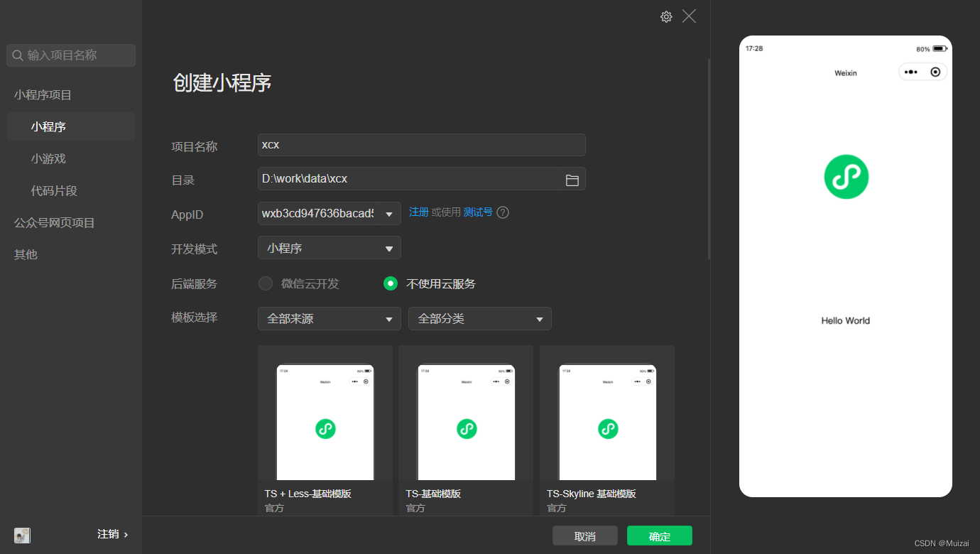This screenshot has height=554, width=980.
Task: Open 公众号网页项目 section
Action: click(x=55, y=222)
